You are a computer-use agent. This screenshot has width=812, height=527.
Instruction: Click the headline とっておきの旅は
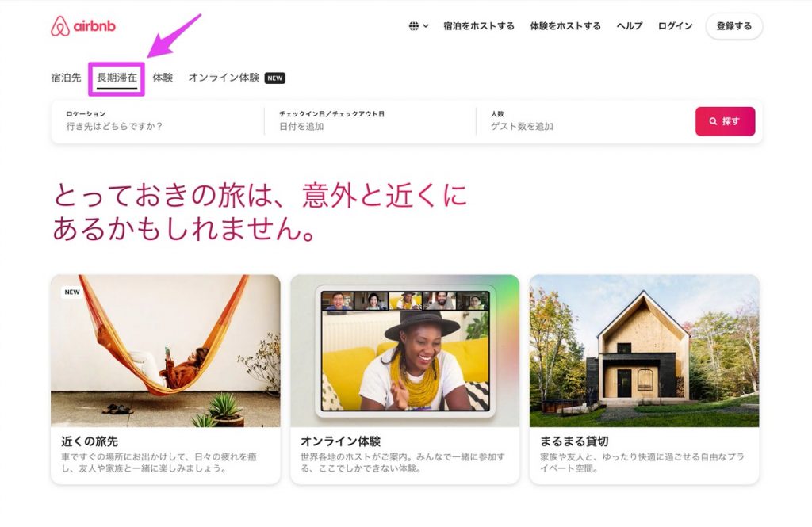coord(260,212)
